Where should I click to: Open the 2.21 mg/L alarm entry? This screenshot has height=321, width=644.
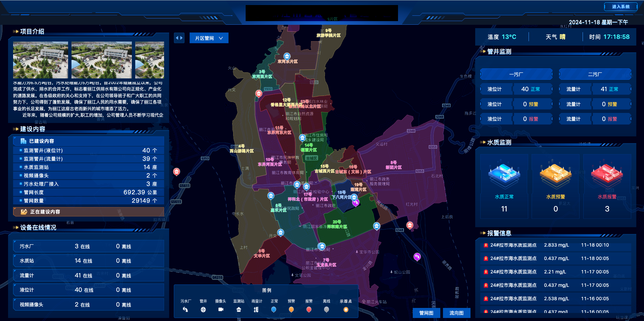[556, 272]
